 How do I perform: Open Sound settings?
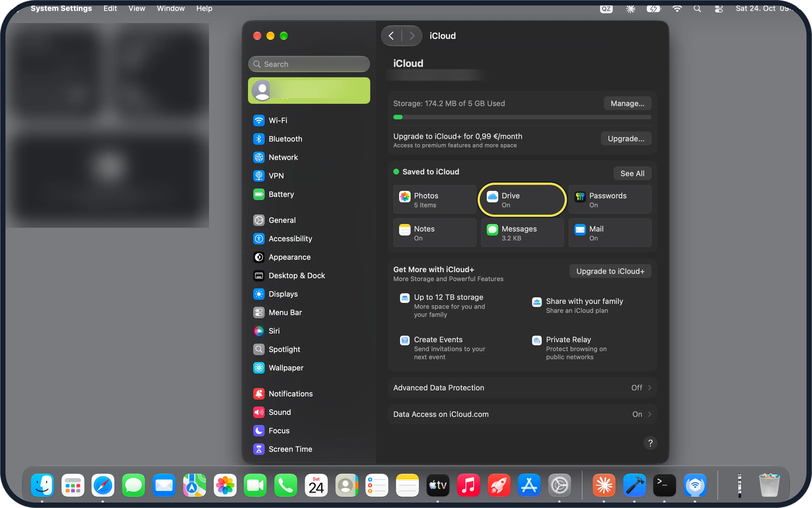click(309, 412)
